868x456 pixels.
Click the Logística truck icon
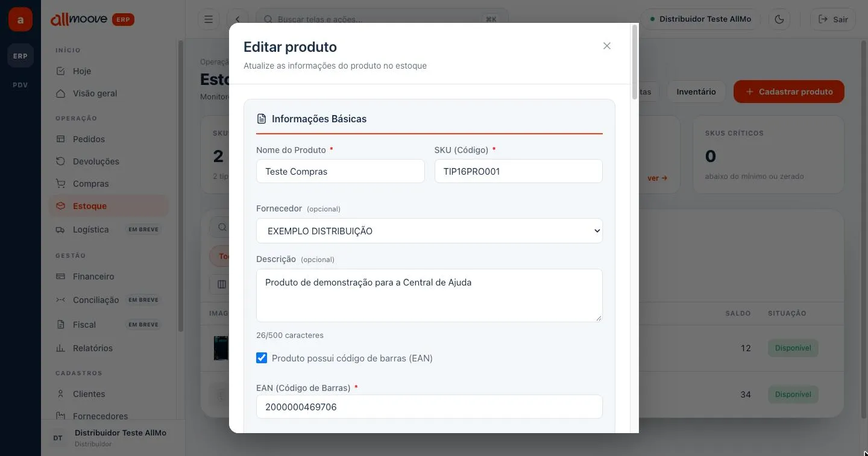(60, 230)
